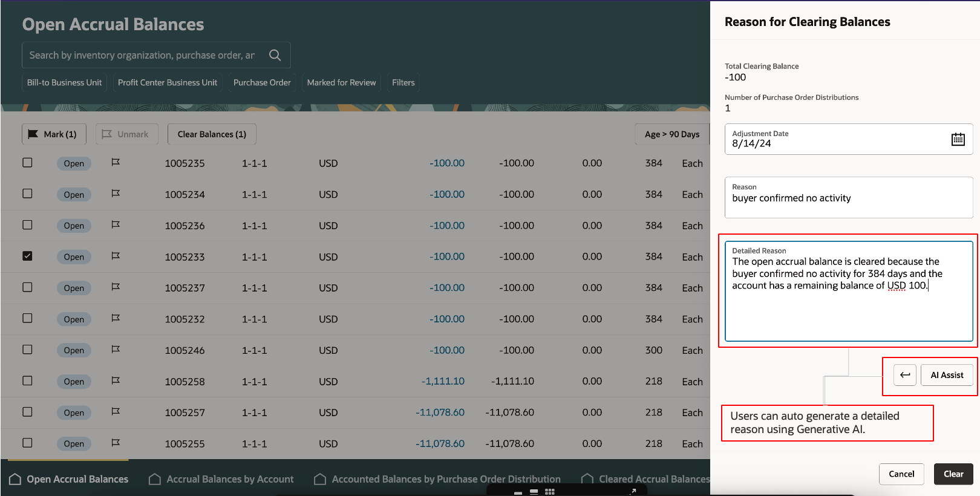Open the Marked for Review filter
The image size is (980, 496).
(x=341, y=82)
